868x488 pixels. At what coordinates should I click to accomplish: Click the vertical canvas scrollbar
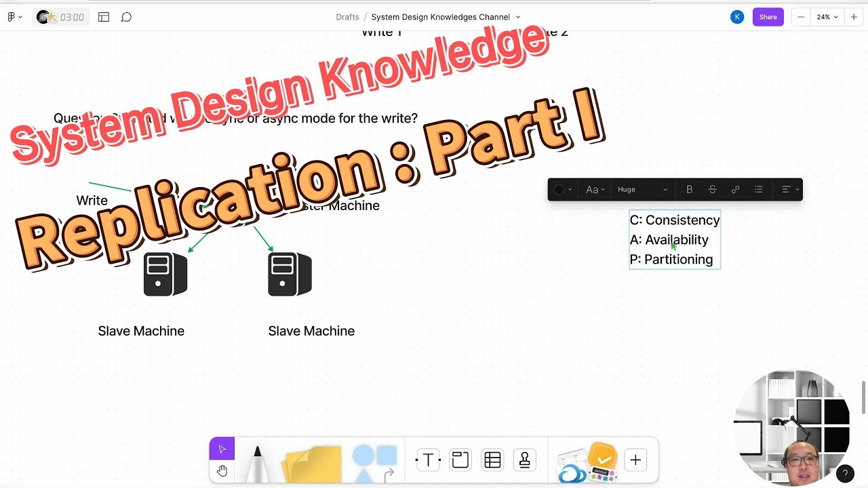coord(864,396)
